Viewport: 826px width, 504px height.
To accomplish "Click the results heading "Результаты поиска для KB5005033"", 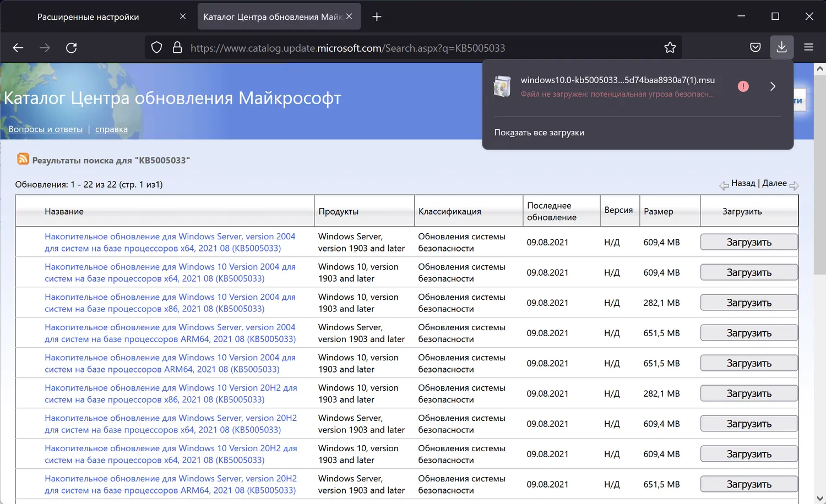I will [x=111, y=160].
